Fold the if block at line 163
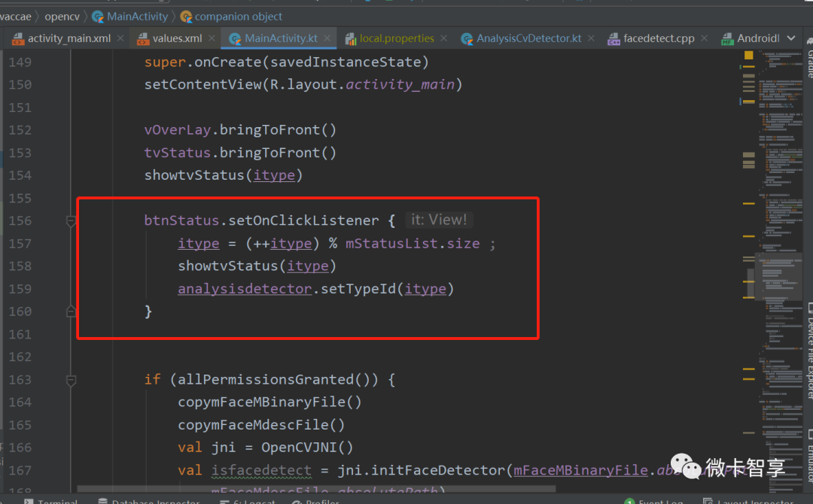 click(71, 380)
